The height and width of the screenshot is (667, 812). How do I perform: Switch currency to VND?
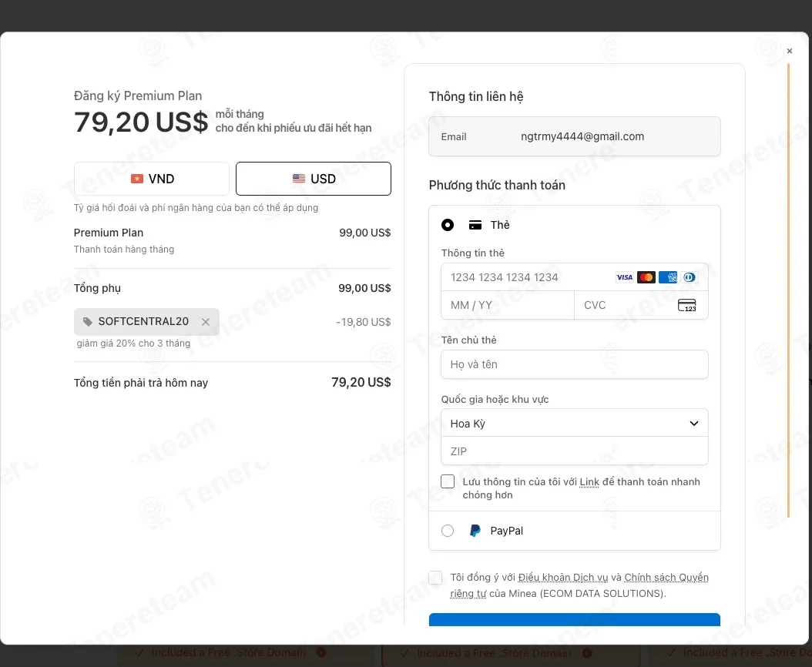click(x=152, y=179)
